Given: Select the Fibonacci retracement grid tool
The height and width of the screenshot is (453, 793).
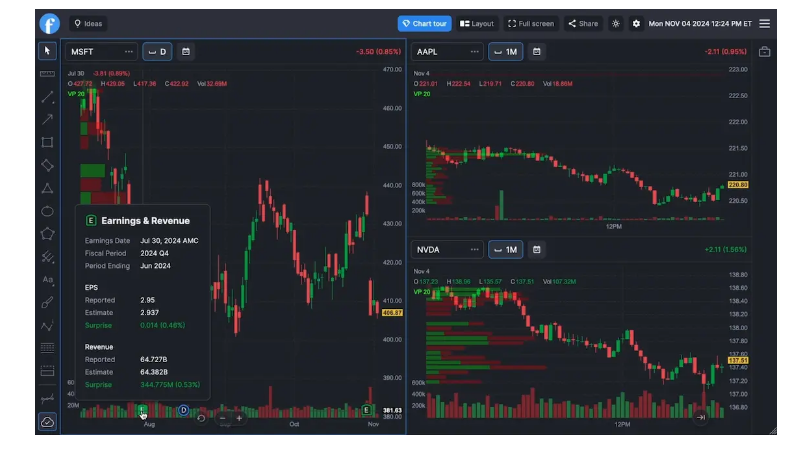Looking at the screenshot, I should tap(47, 348).
